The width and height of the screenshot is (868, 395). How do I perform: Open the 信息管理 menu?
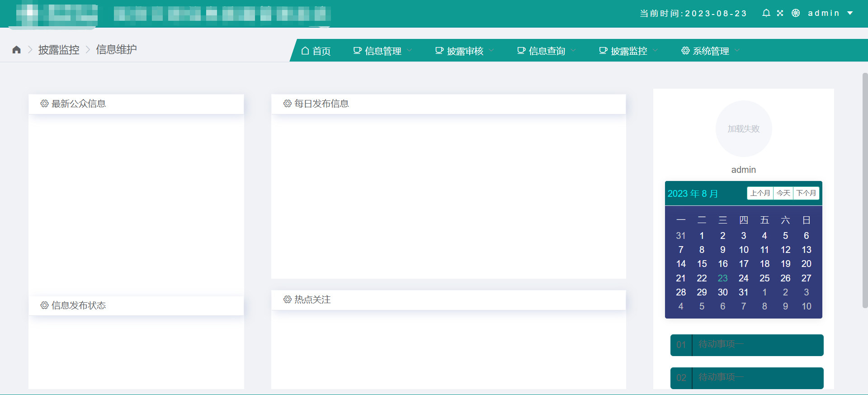click(383, 51)
